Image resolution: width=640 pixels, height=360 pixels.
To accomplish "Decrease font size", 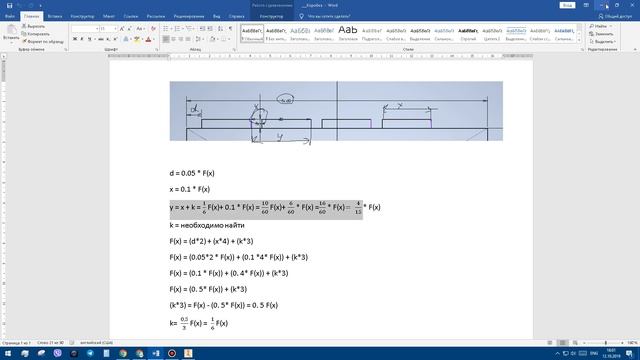I will [129, 29].
